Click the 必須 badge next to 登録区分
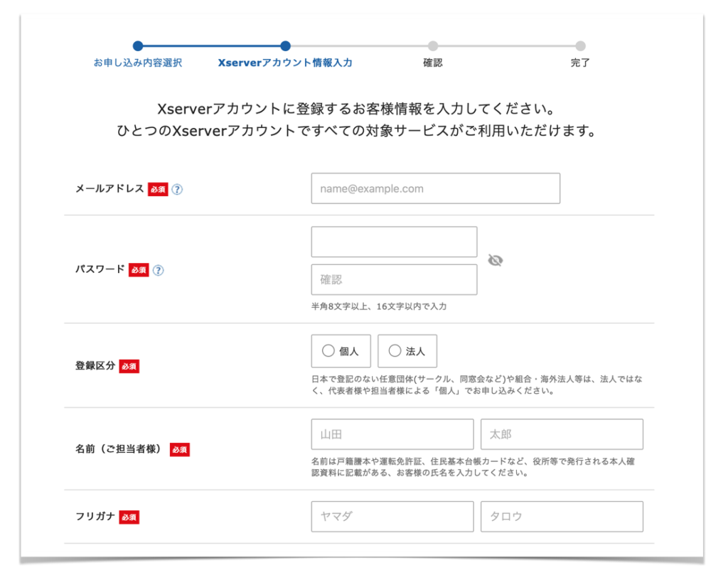Image resolution: width=728 pixels, height=580 pixels. point(129,366)
